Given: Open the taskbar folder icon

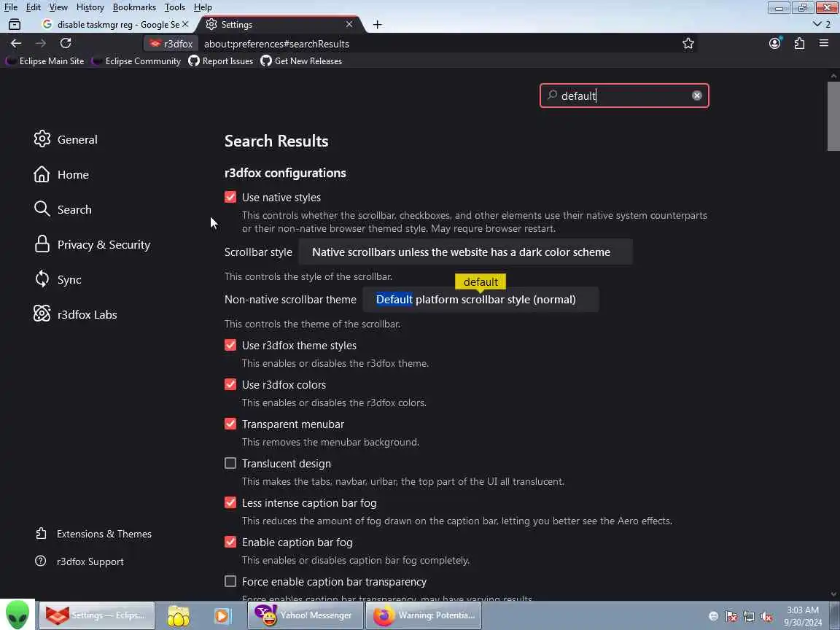Looking at the screenshot, I should (179, 615).
